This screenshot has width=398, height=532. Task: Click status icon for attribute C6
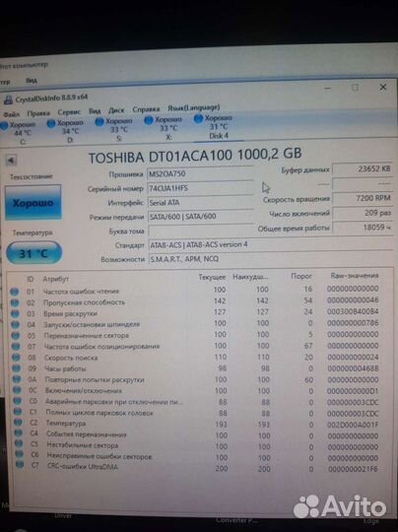tap(20, 454)
